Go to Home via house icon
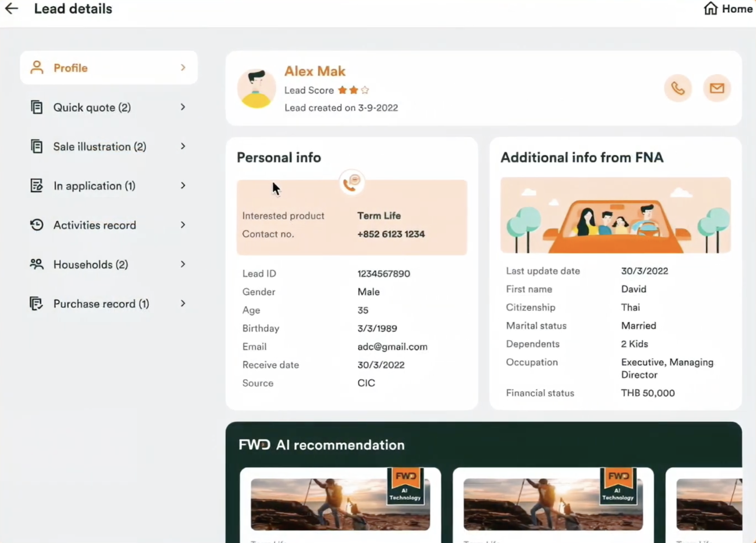Viewport: 756px width, 543px height. pyautogui.click(x=710, y=8)
